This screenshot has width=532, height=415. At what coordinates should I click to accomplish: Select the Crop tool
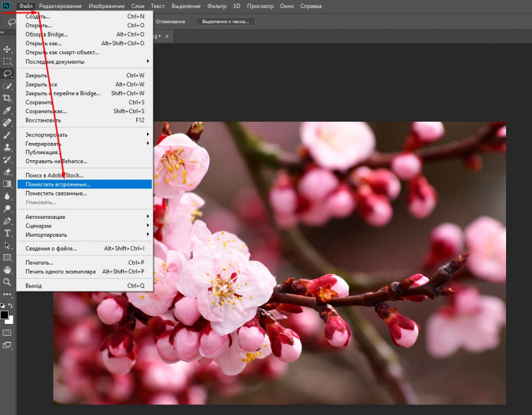(7, 98)
